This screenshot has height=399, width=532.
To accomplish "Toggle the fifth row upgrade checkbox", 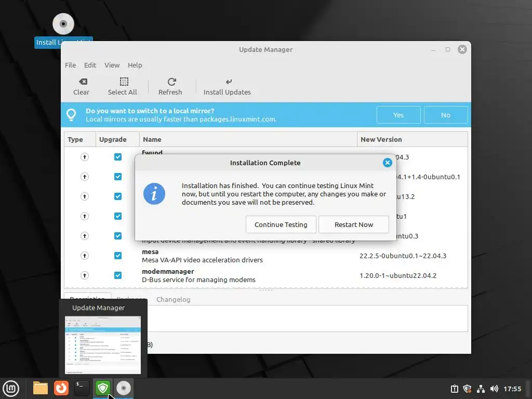I will click(x=118, y=235).
